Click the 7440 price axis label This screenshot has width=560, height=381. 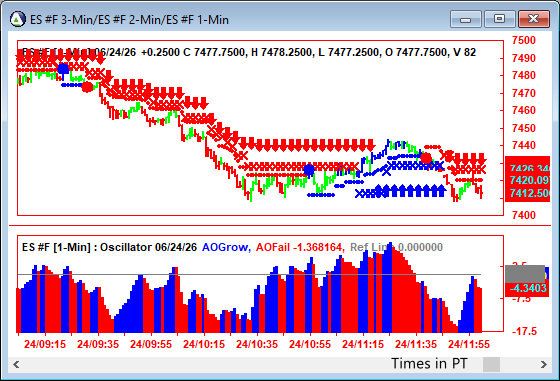click(524, 145)
